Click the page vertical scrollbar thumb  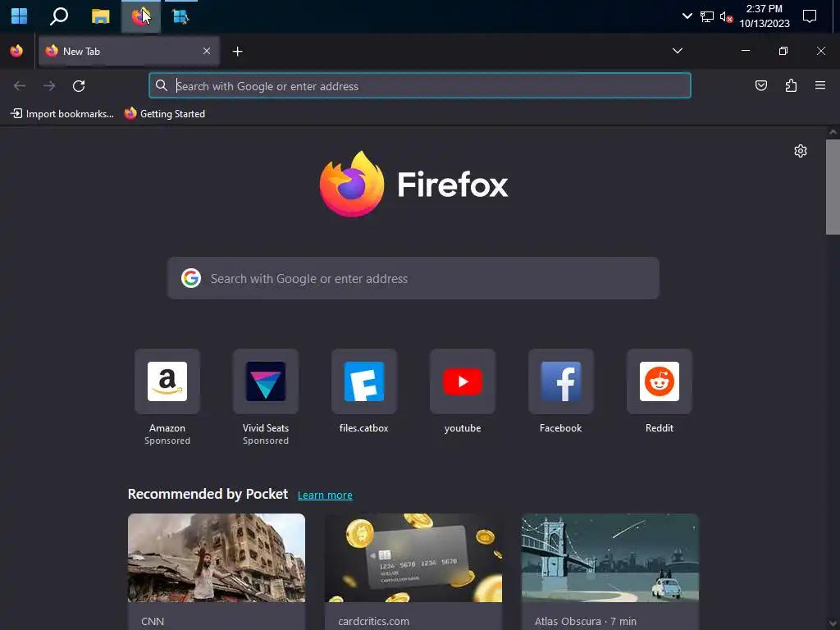click(833, 186)
